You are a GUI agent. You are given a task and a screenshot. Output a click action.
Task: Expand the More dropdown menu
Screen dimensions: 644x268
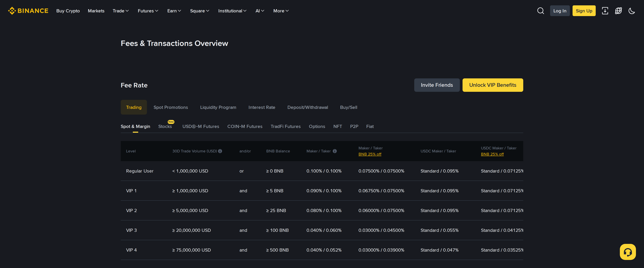[x=281, y=11]
